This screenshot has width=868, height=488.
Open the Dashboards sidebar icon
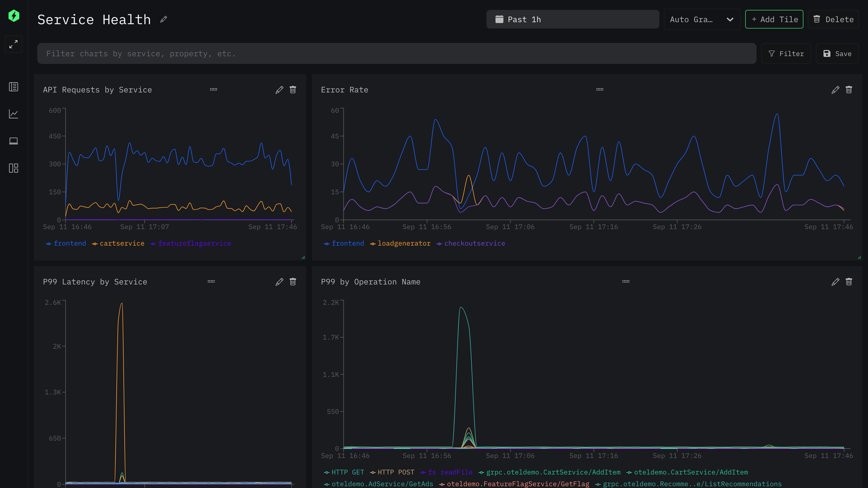pos(14,168)
